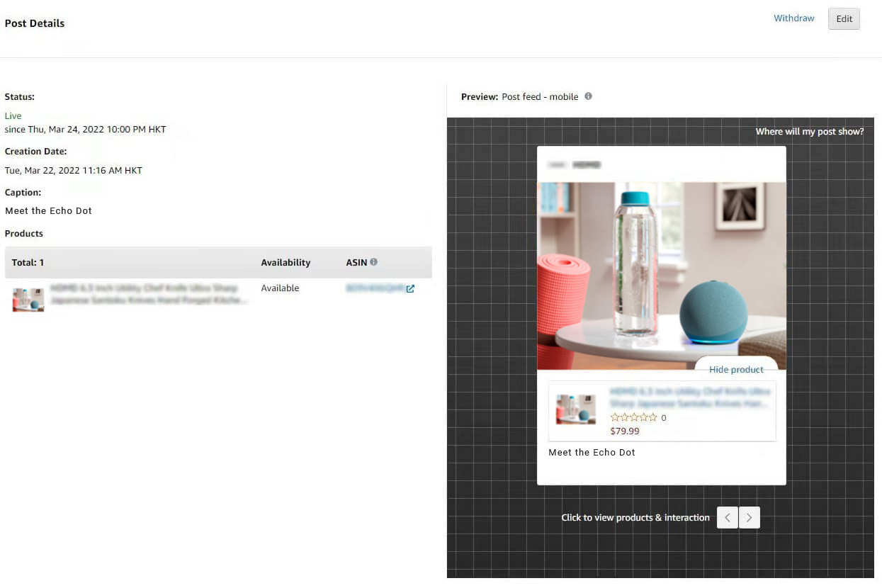Click the ASIN info icon
This screenshot has height=588, width=882.
(373, 262)
